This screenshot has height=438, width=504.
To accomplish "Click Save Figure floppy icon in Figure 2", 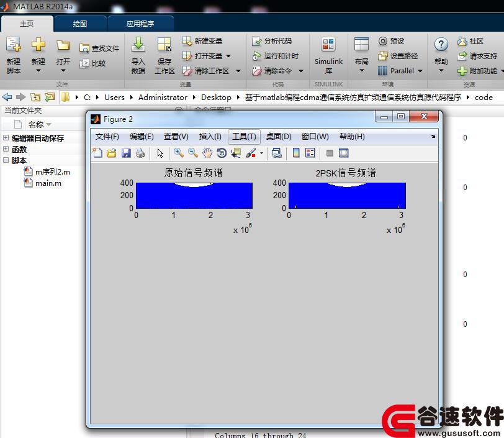I will pos(126,153).
